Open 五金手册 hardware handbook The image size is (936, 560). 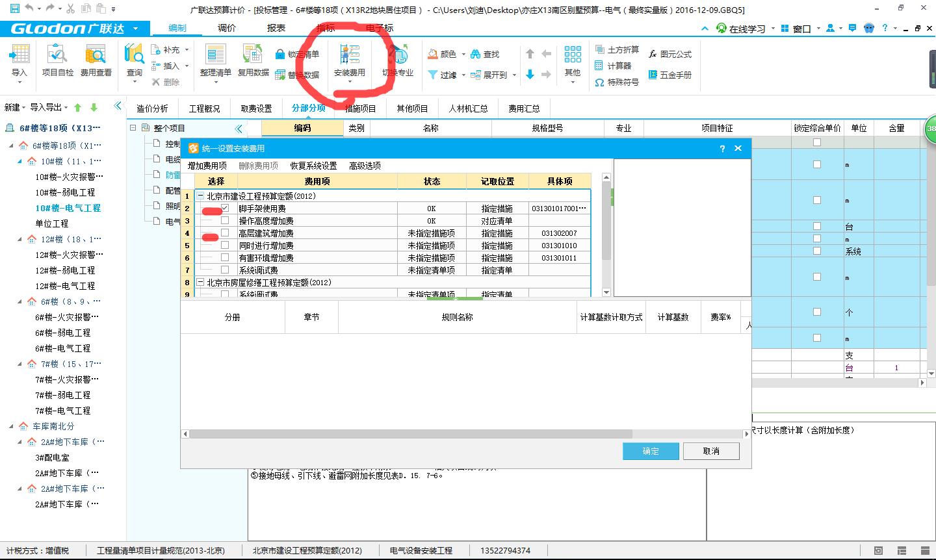point(670,75)
